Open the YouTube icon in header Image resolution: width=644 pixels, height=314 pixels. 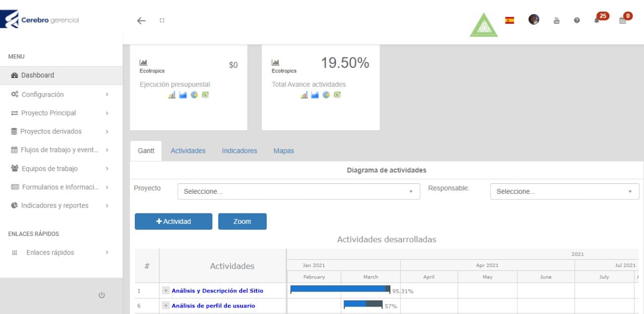(x=556, y=20)
